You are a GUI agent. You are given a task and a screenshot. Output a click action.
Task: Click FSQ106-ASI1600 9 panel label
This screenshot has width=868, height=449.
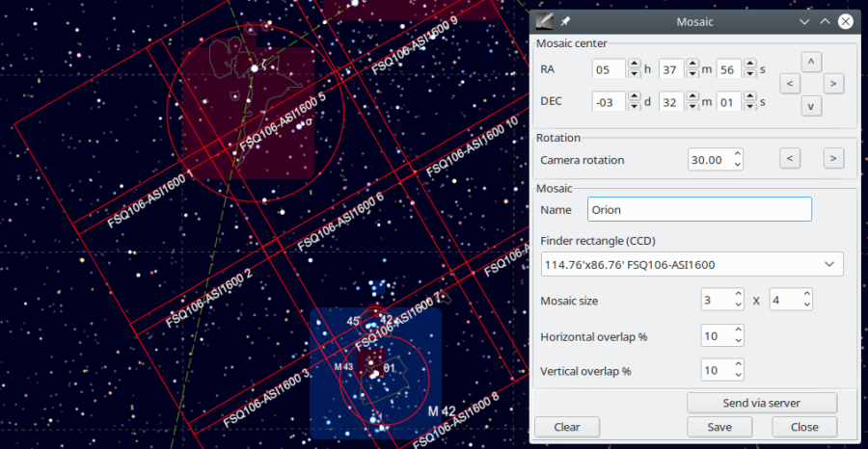414,46
